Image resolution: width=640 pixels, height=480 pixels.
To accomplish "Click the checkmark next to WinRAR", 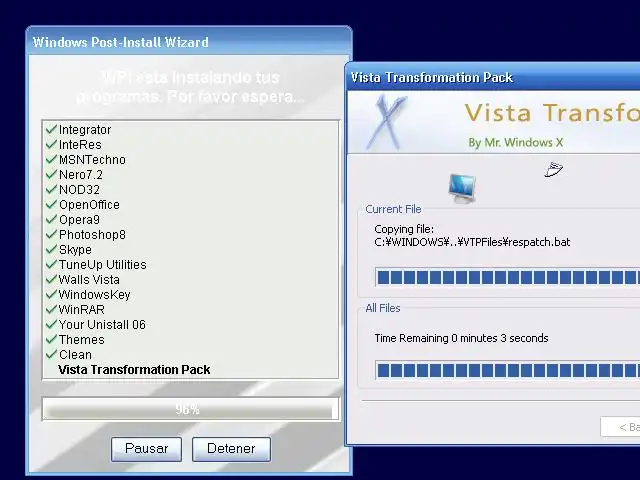I will click(51, 309).
